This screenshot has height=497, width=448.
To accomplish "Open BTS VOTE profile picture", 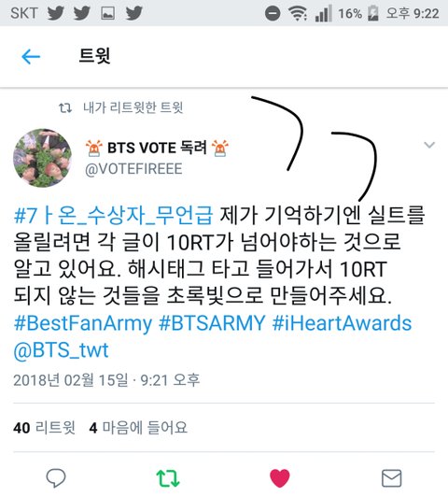I will pos(42,158).
